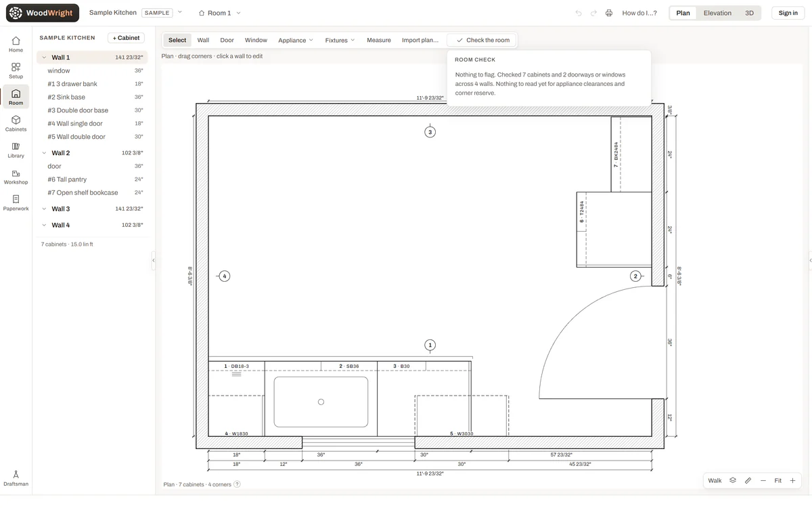Image resolution: width=812 pixels, height=508 pixels.
Task: Open the Paperwork section
Action: (x=16, y=203)
